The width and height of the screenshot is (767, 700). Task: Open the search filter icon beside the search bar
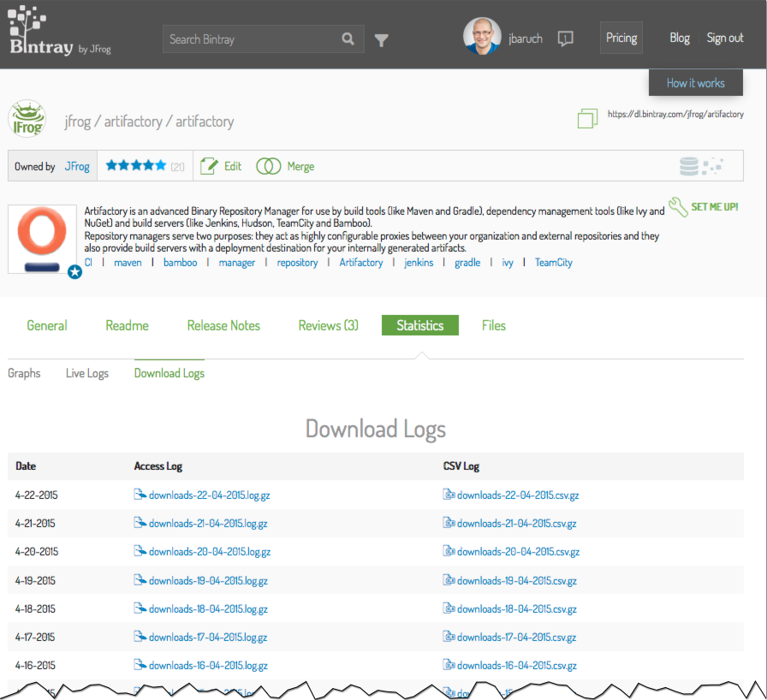(x=382, y=39)
